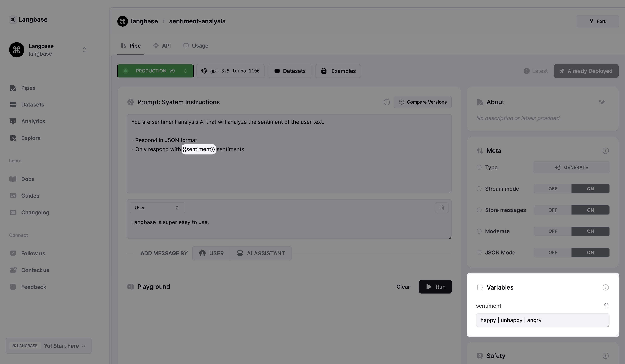
Task: Expand the Langbase account switcher
Action: pos(84,50)
